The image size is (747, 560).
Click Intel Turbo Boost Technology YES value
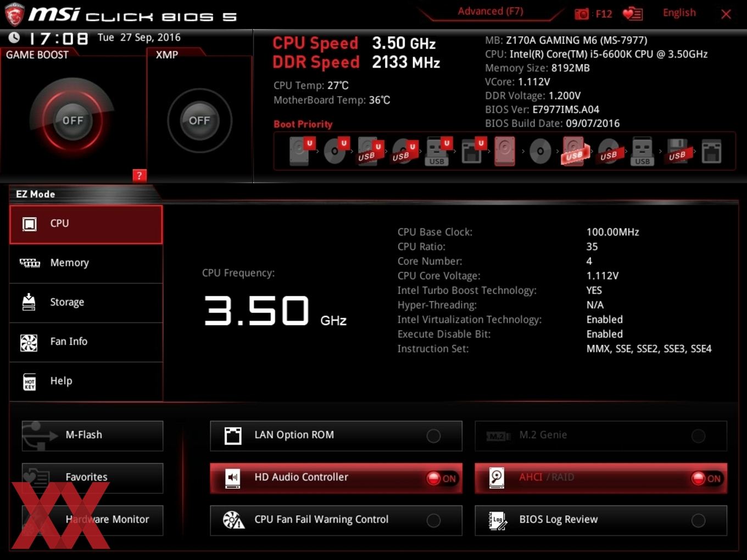(594, 290)
